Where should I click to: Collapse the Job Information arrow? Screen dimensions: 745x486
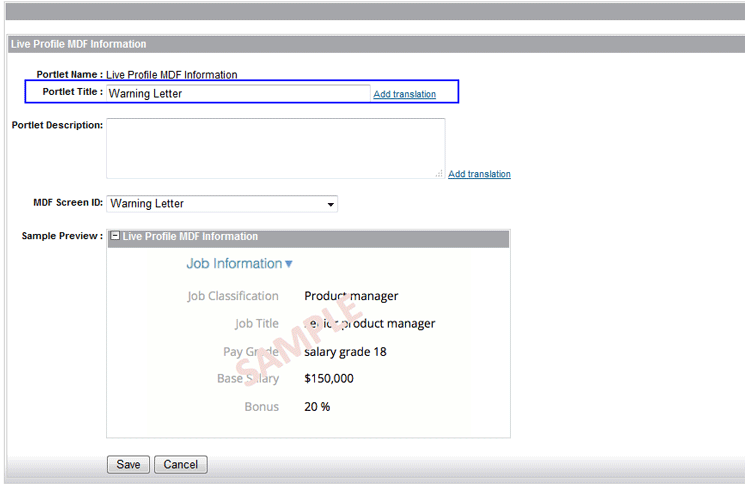coord(289,264)
